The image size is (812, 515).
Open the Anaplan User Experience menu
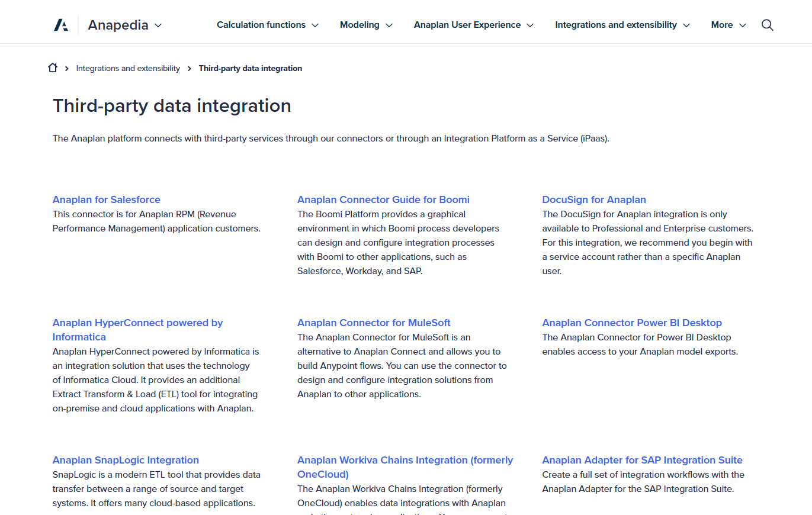[474, 25]
